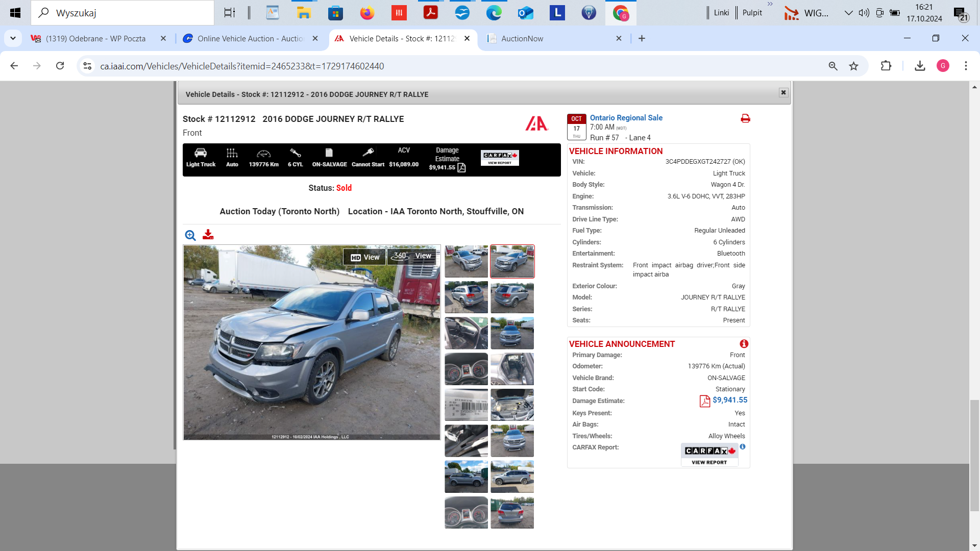Click site information icon in address bar
This screenshot has height=551, width=980.
[87, 66]
